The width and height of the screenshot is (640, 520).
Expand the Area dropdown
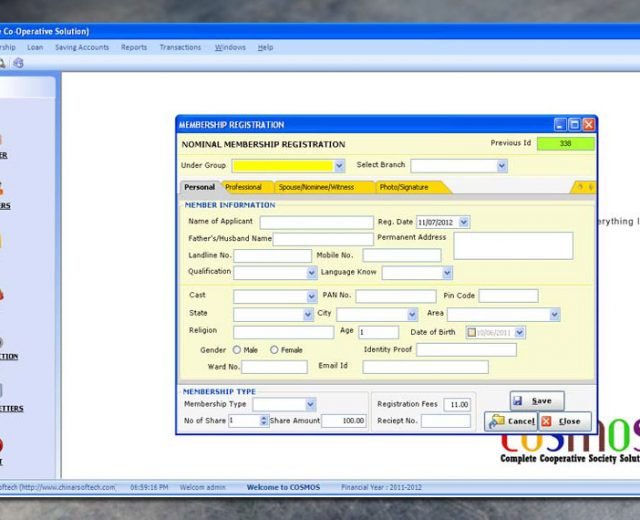[x=554, y=314]
